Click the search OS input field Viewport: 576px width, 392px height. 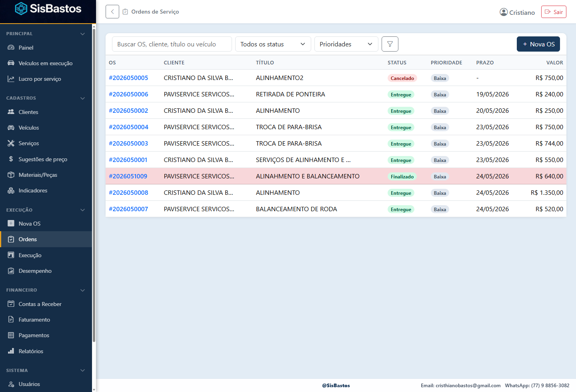tap(172, 44)
